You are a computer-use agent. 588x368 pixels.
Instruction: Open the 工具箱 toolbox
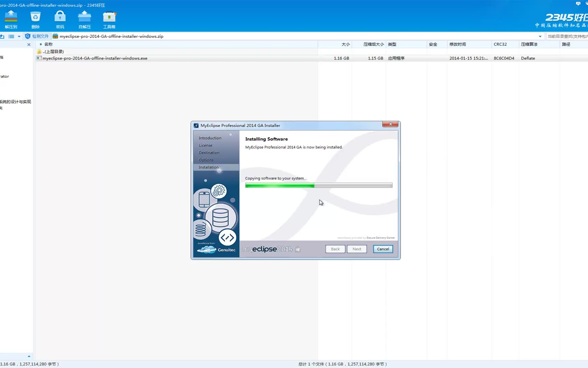coord(109,19)
